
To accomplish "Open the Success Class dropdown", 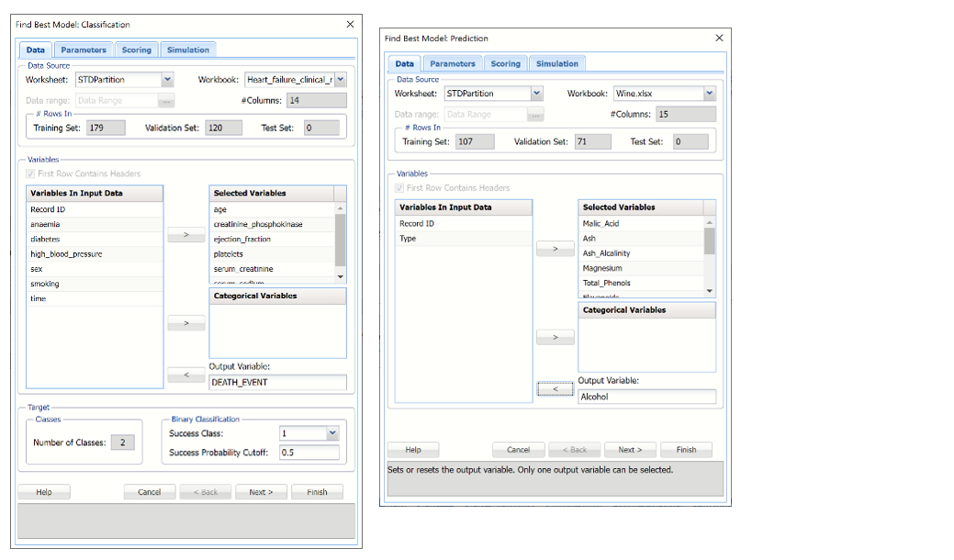I will click(x=332, y=433).
